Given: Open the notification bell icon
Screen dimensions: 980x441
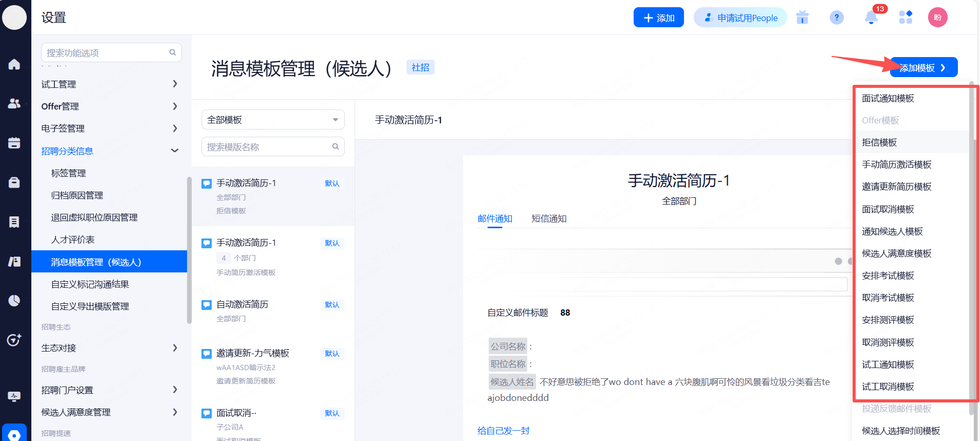Looking at the screenshot, I should coord(871,18).
